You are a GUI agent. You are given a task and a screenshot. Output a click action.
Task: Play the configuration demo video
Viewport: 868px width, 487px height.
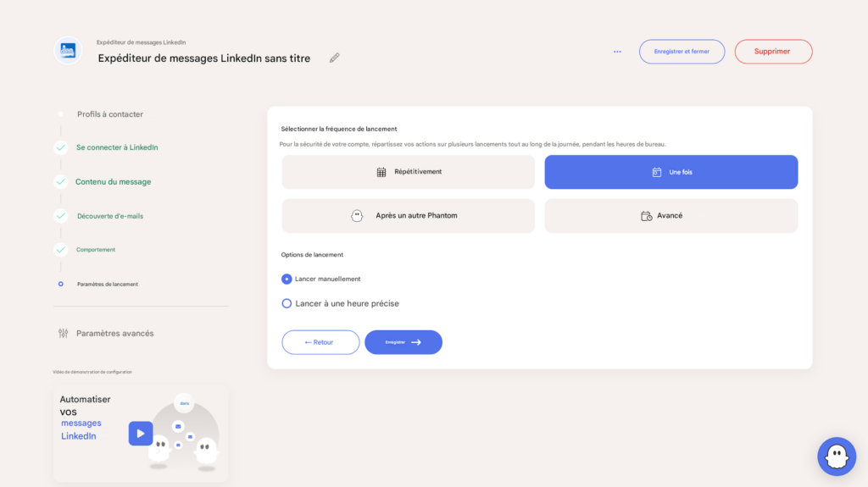[141, 433]
